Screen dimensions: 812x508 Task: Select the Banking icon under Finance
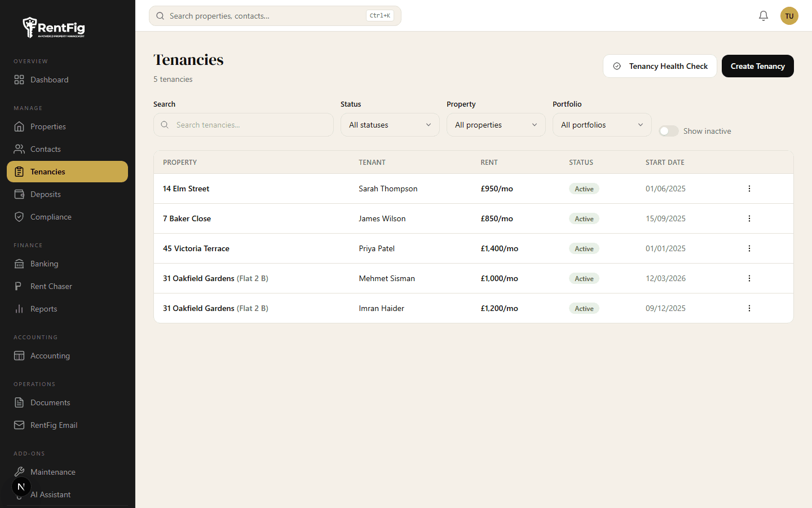[20, 264]
